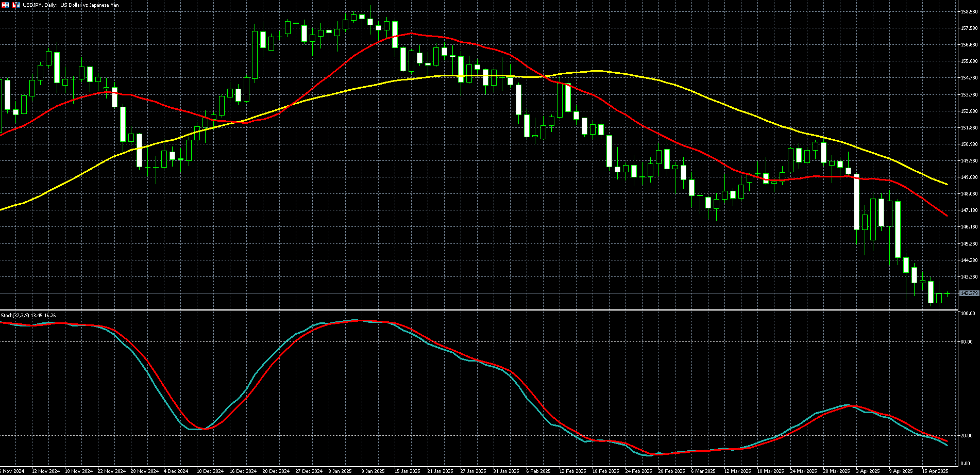This screenshot has width=980, height=475.
Task: Select the right end of yellow moving average
Action: (947, 184)
